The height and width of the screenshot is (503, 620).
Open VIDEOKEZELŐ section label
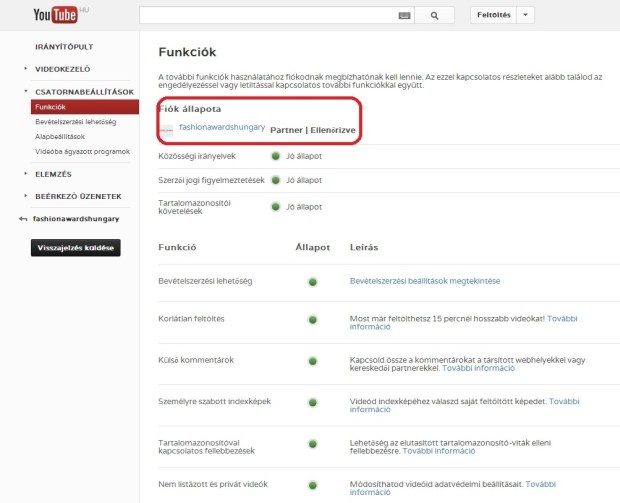62,69
